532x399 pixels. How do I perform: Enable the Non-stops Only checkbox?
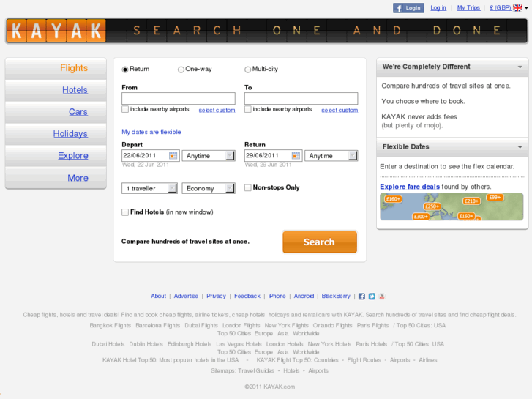pyautogui.click(x=248, y=187)
